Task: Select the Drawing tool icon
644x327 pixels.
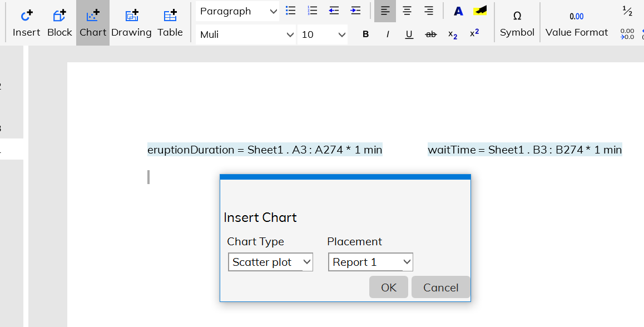Action: click(131, 23)
